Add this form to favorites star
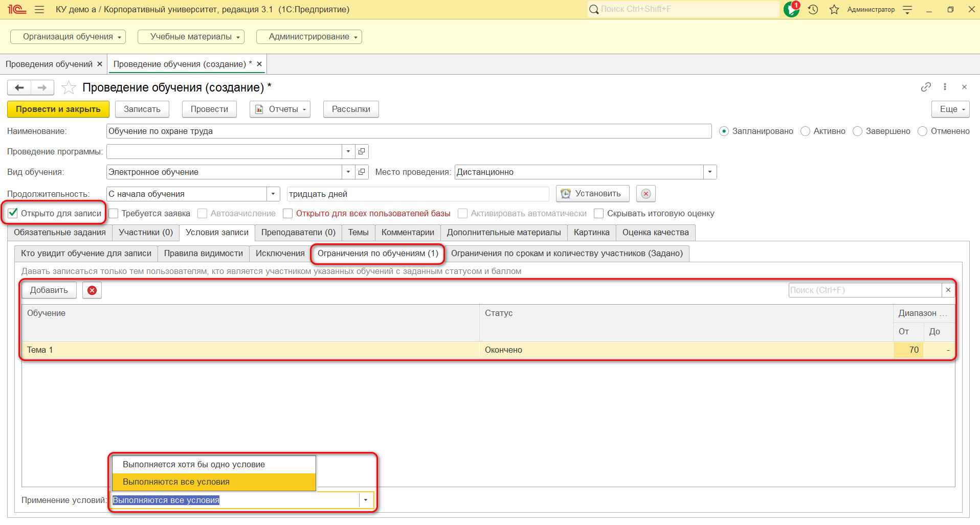 tap(69, 88)
